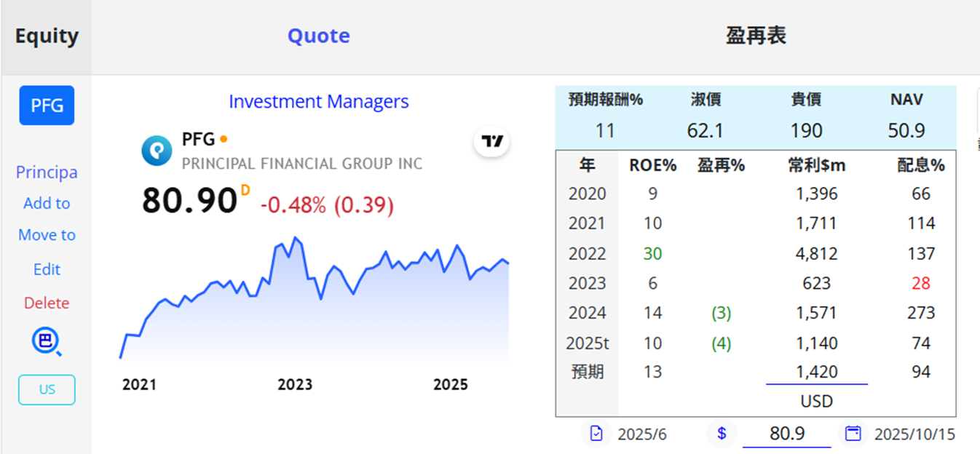Open the Investment Managers category link

pos(318,102)
